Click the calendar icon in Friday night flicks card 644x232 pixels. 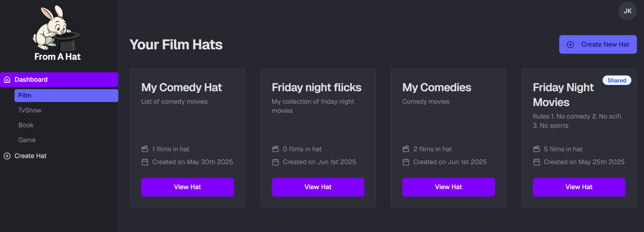pos(276,162)
